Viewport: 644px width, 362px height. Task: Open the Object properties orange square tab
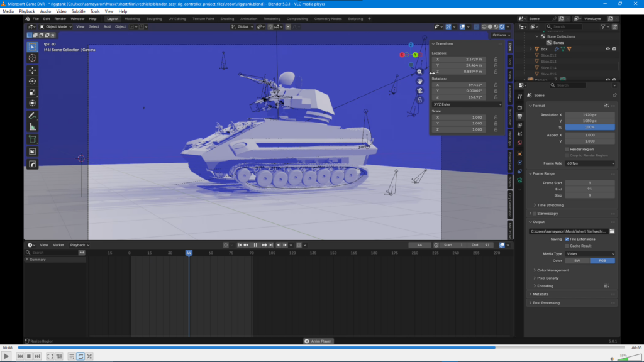tap(519, 154)
